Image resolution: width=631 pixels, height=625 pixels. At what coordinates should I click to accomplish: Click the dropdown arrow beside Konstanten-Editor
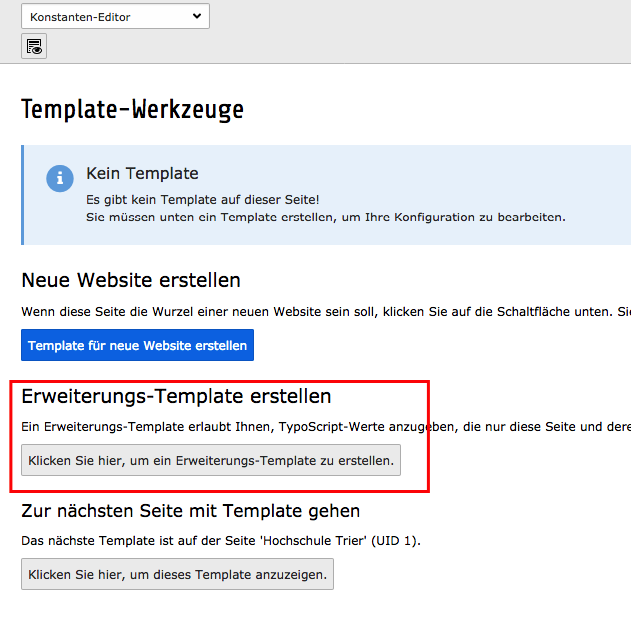pos(196,16)
